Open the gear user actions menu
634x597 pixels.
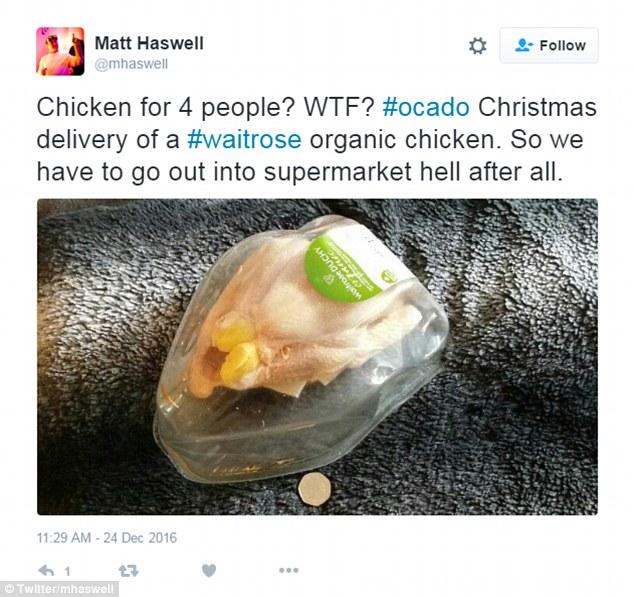tap(478, 46)
